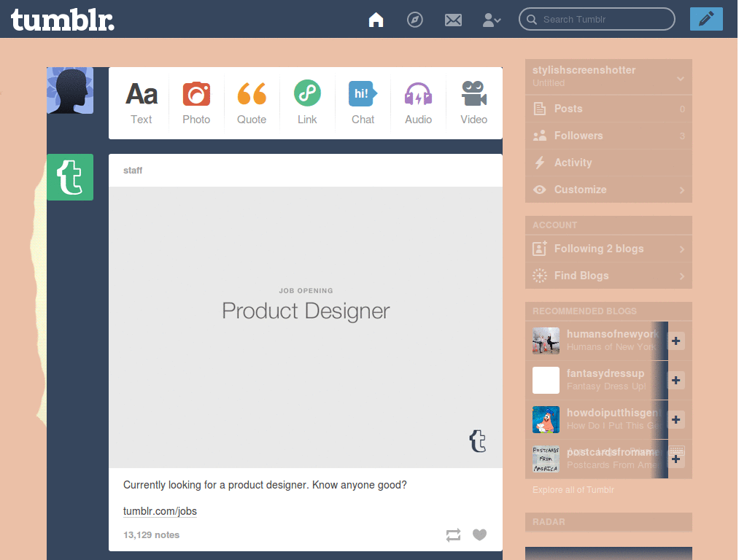Screen dimensions: 747x560
Task: Open Following 2 blogs
Action: pyautogui.click(x=608, y=249)
